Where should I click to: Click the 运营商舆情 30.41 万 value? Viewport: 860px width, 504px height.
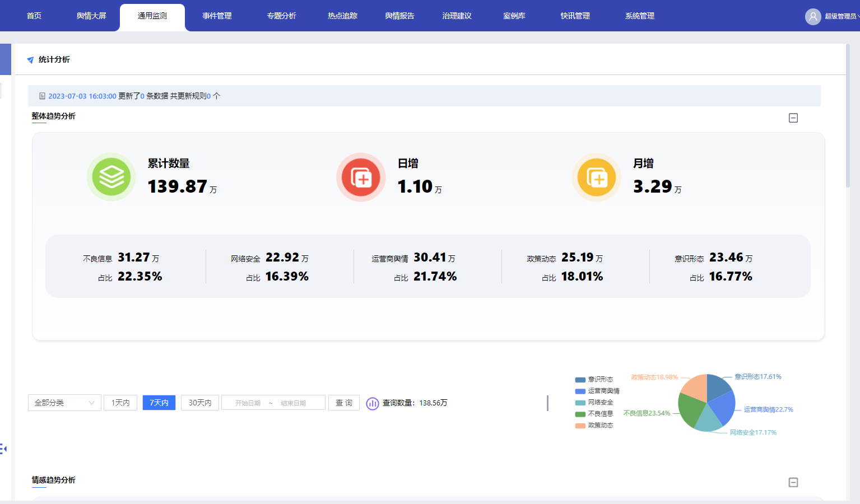click(x=434, y=258)
